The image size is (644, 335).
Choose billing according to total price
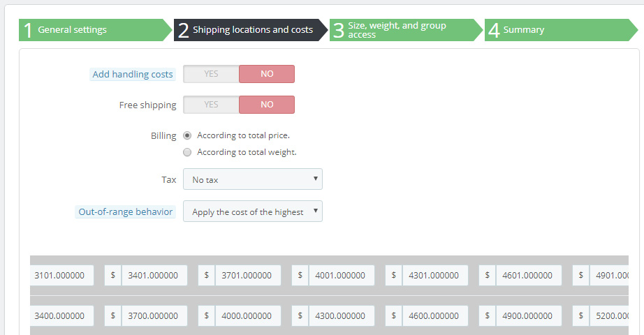click(187, 135)
